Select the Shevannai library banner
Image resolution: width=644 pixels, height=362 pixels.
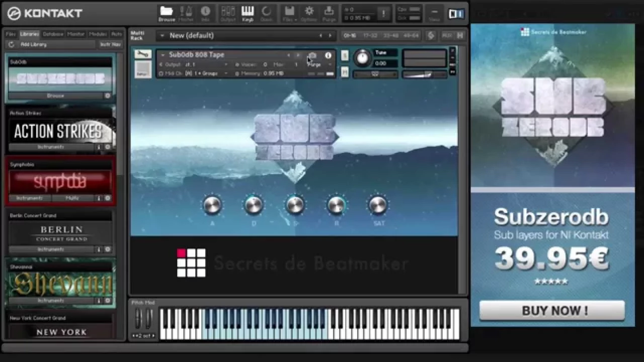[x=60, y=284]
